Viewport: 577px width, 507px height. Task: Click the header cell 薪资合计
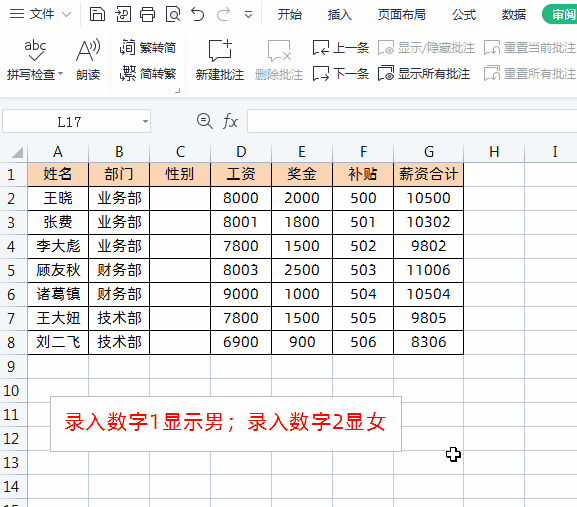429,174
